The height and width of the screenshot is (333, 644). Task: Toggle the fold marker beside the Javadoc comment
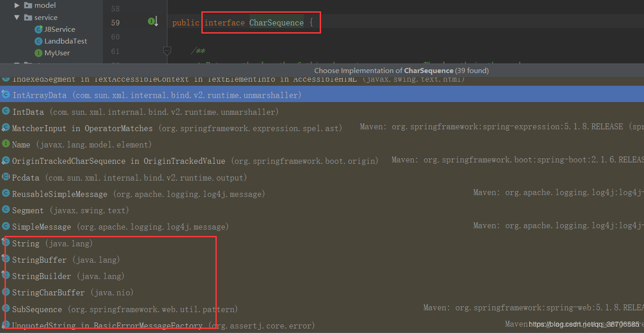167,51
